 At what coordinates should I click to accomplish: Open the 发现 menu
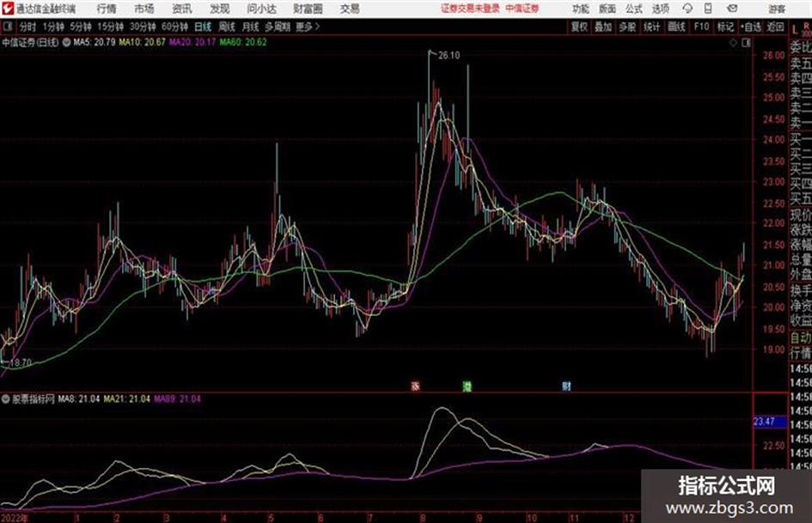[220, 9]
